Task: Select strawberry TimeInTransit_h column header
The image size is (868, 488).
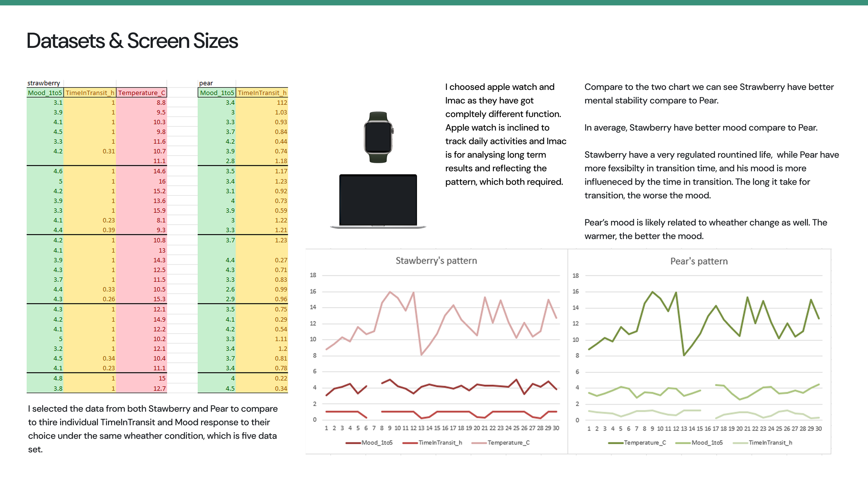Action: point(90,93)
